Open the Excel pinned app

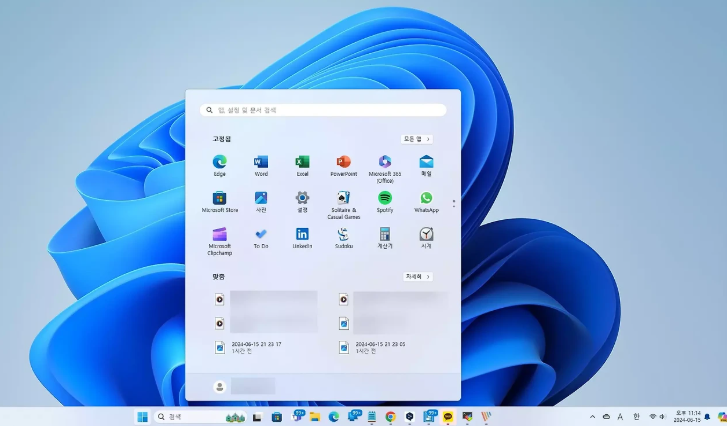click(302, 165)
